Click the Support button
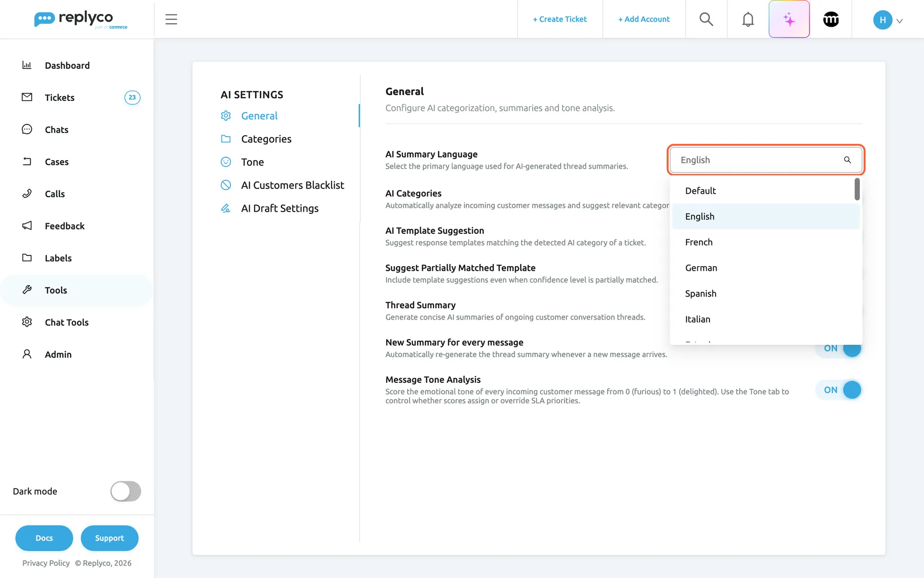 pyautogui.click(x=109, y=538)
